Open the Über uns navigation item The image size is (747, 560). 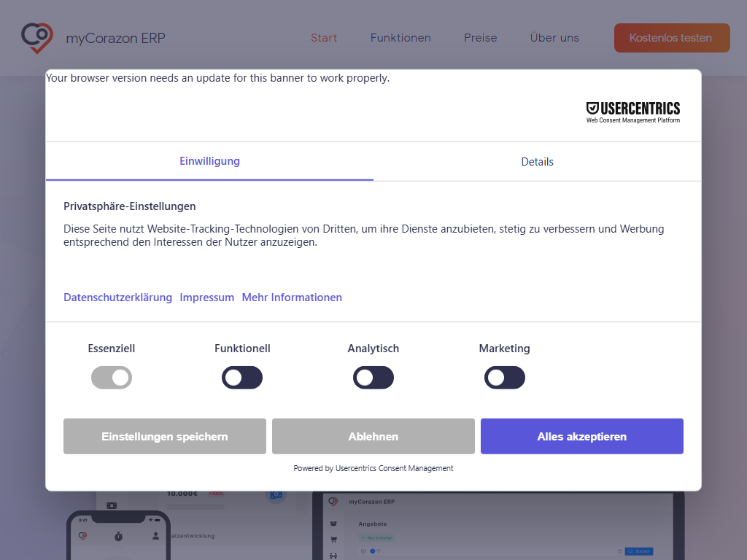tap(554, 38)
